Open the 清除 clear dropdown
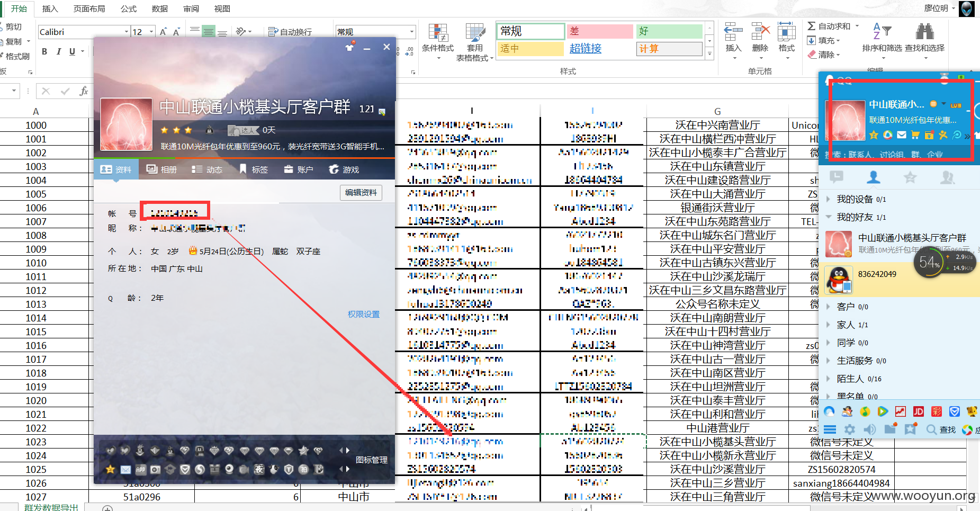The width and height of the screenshot is (980, 511). pyautogui.click(x=839, y=55)
